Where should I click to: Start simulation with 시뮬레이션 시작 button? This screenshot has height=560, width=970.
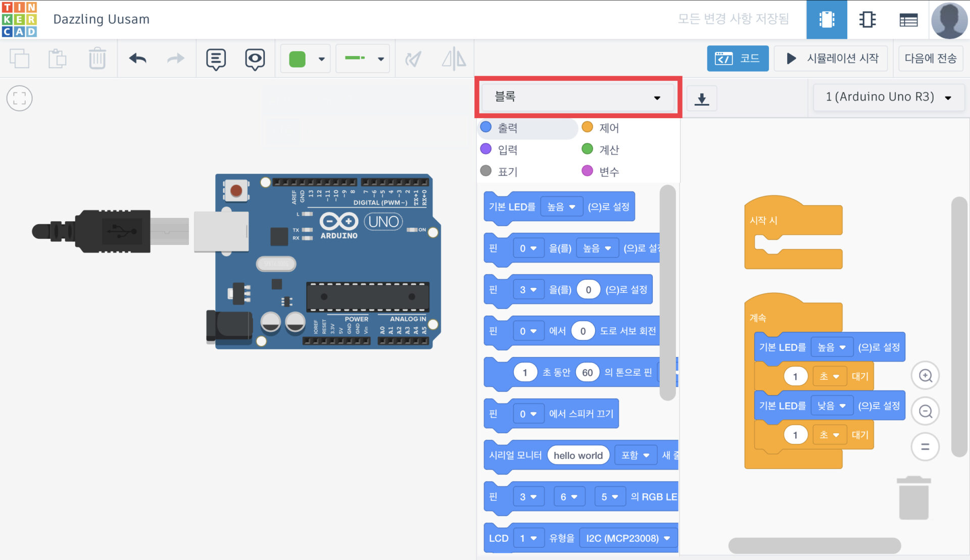coord(831,59)
